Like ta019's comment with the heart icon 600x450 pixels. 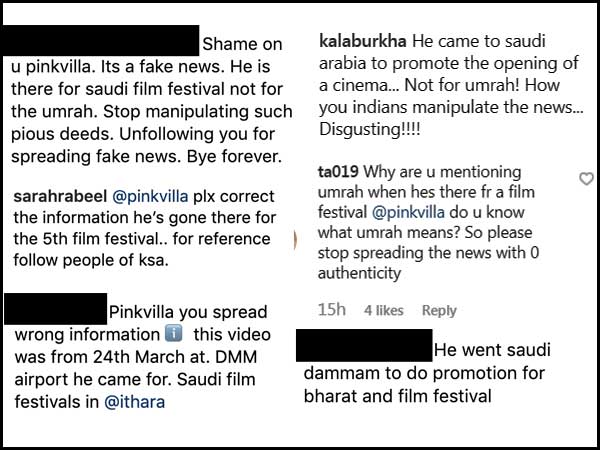click(586, 178)
